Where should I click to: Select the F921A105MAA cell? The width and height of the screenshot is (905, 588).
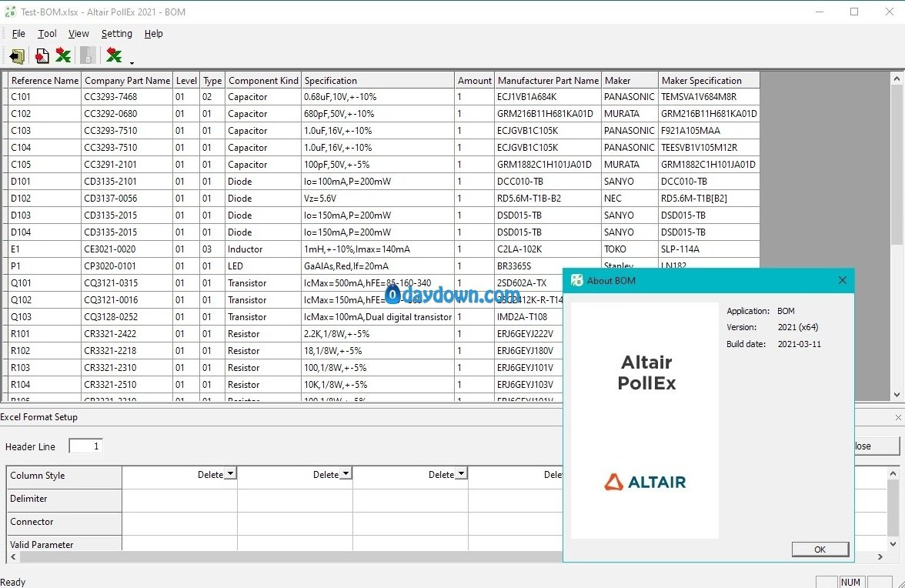coord(709,130)
